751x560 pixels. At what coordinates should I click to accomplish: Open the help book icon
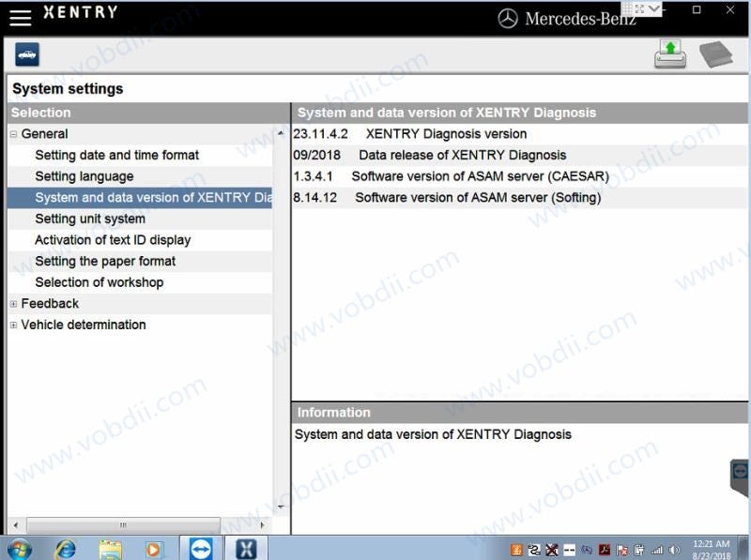point(715,54)
